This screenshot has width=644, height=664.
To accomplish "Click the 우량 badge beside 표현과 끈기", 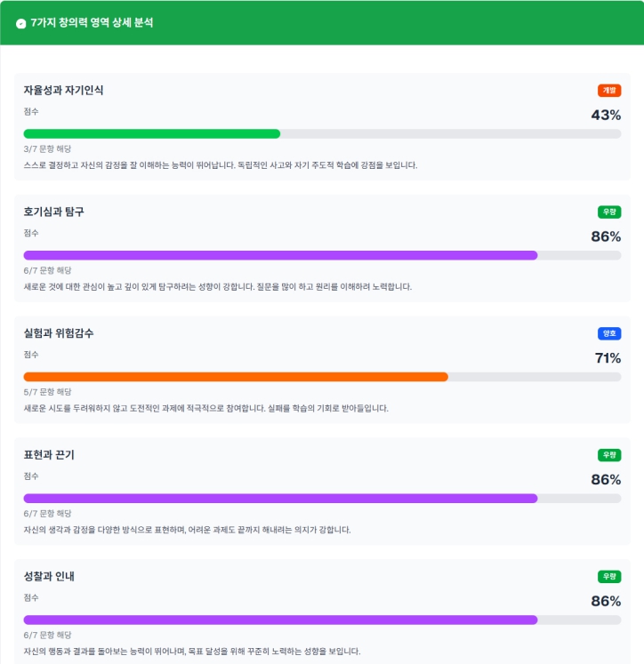I will (609, 455).
